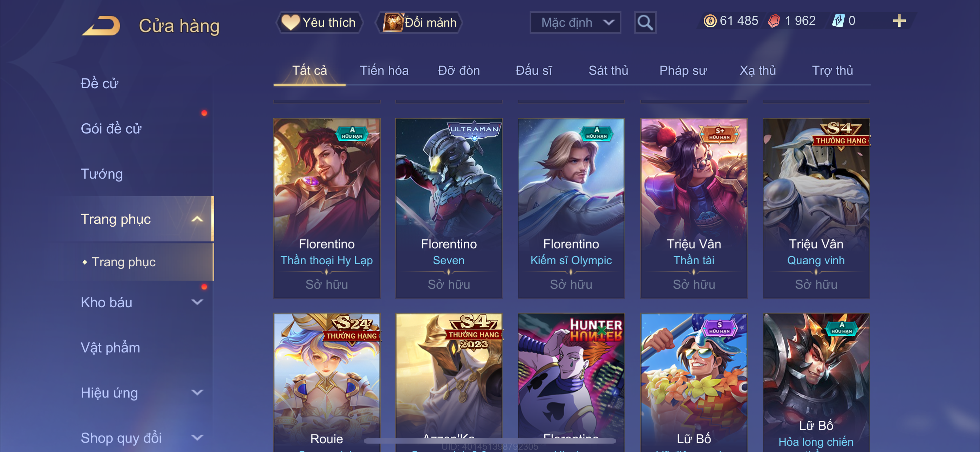The width and height of the screenshot is (980, 452).
Task: Open the Tướng sidebar item
Action: click(x=102, y=174)
